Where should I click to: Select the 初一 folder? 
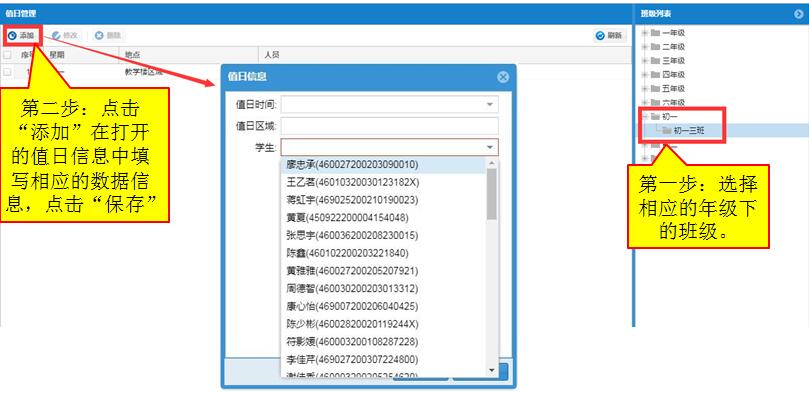pos(665,117)
